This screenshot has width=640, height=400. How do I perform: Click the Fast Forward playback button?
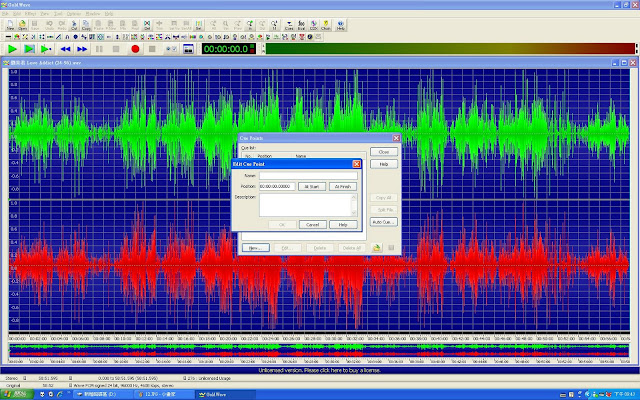(83, 48)
